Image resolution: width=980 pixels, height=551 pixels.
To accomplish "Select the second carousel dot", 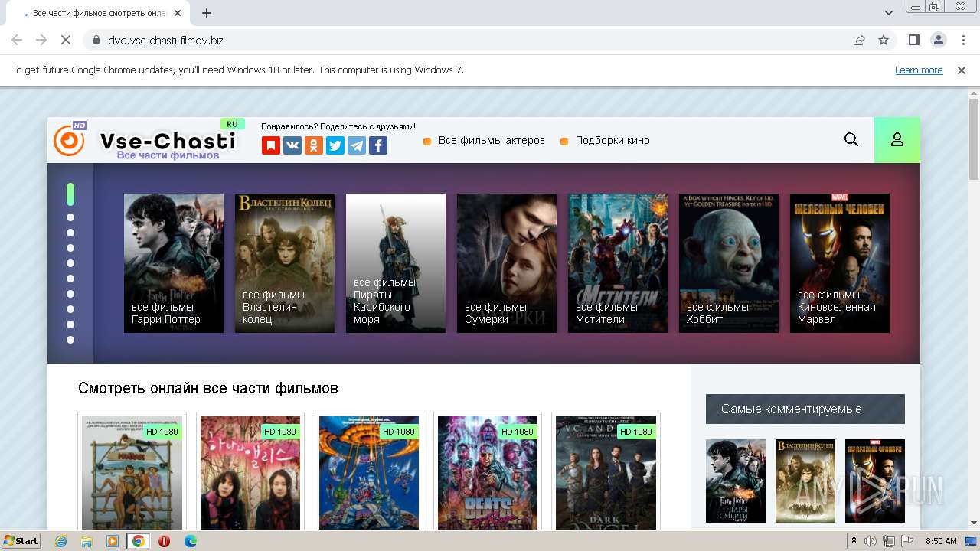I will click(70, 217).
